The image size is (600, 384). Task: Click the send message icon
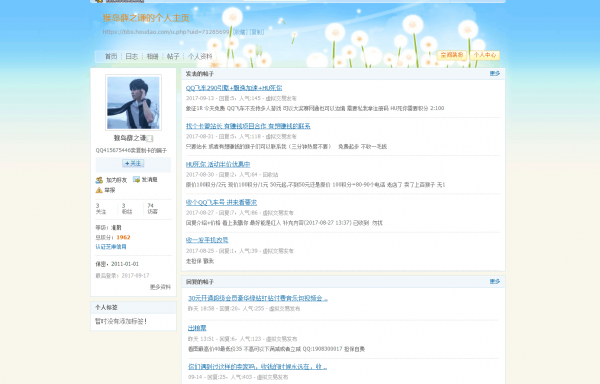coord(136,179)
